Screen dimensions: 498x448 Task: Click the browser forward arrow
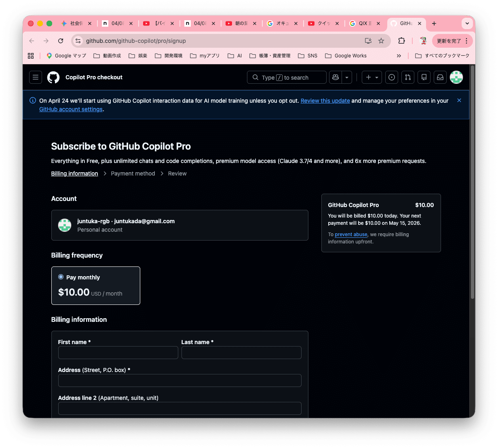point(46,41)
